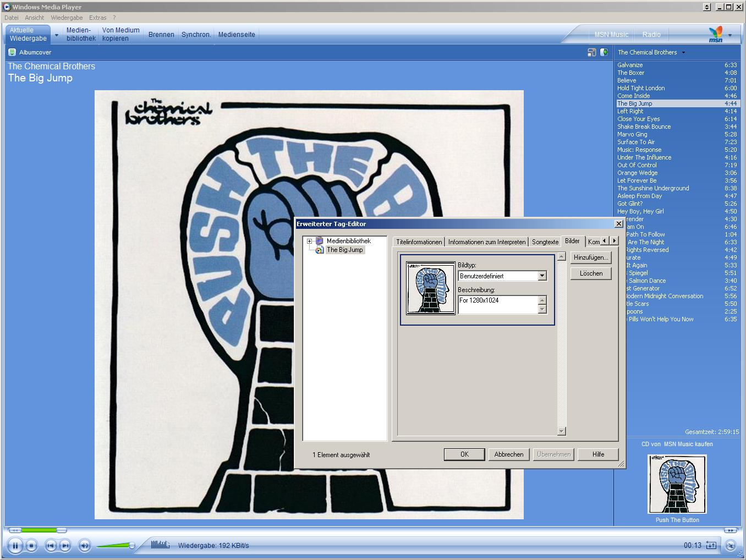746x560 pixels.
Task: Open the Medienseite tab
Action: click(x=237, y=34)
